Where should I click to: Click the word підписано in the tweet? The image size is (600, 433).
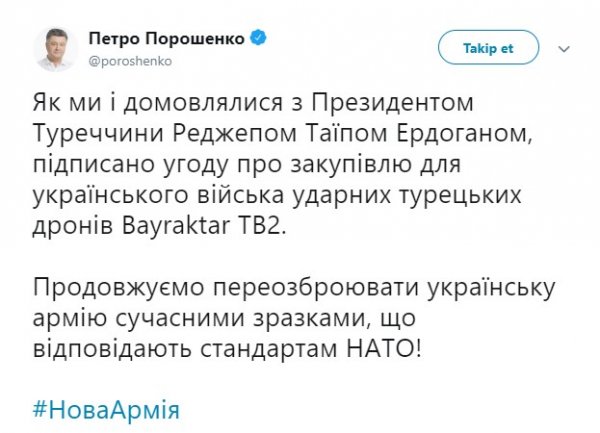(x=94, y=161)
